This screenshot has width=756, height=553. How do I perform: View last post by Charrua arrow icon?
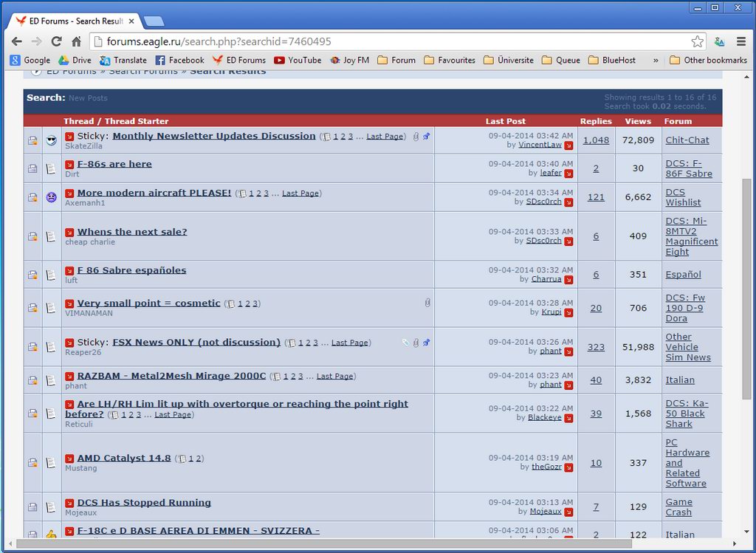(569, 280)
